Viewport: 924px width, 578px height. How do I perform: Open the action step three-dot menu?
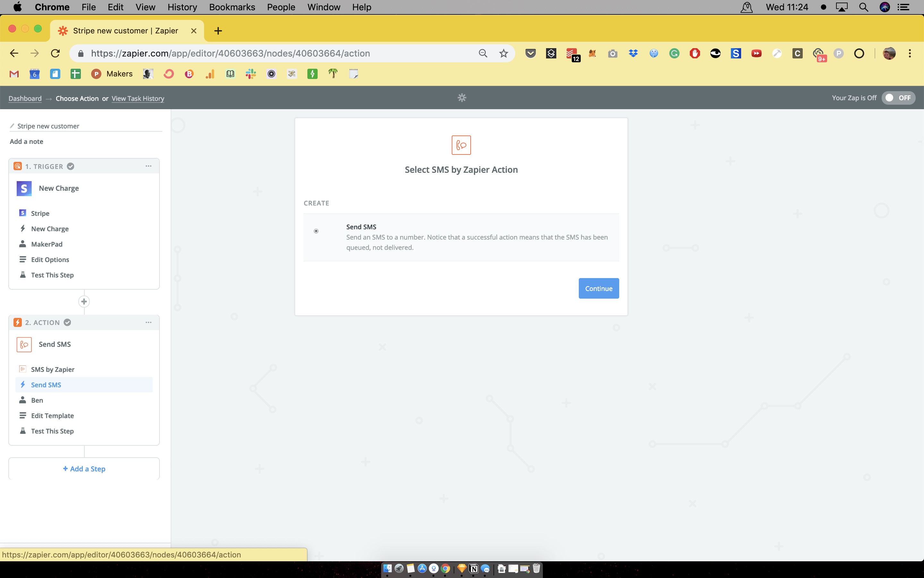point(149,322)
